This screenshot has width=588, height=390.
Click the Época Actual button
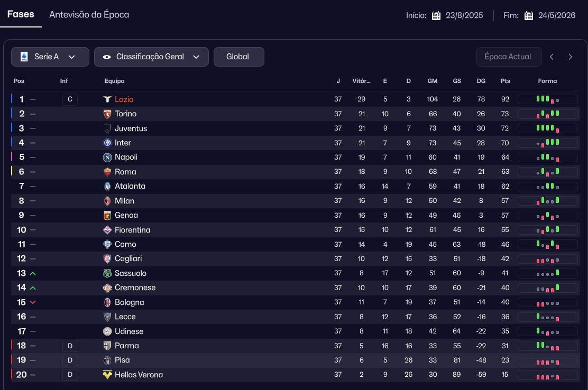pyautogui.click(x=508, y=57)
